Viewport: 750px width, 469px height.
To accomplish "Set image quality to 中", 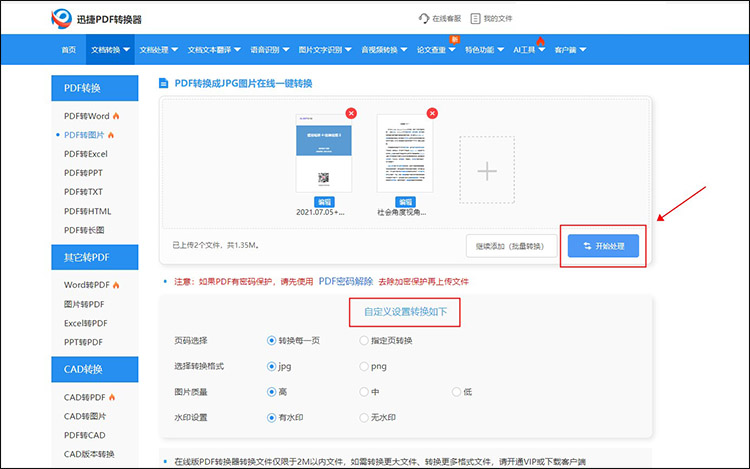I will click(x=364, y=392).
